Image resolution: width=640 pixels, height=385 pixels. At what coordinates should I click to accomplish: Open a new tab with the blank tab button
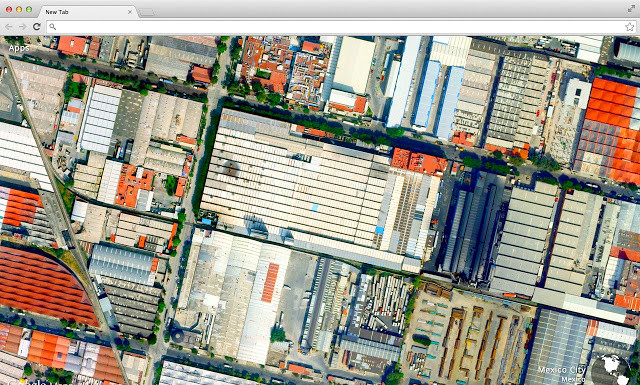pyautogui.click(x=147, y=13)
